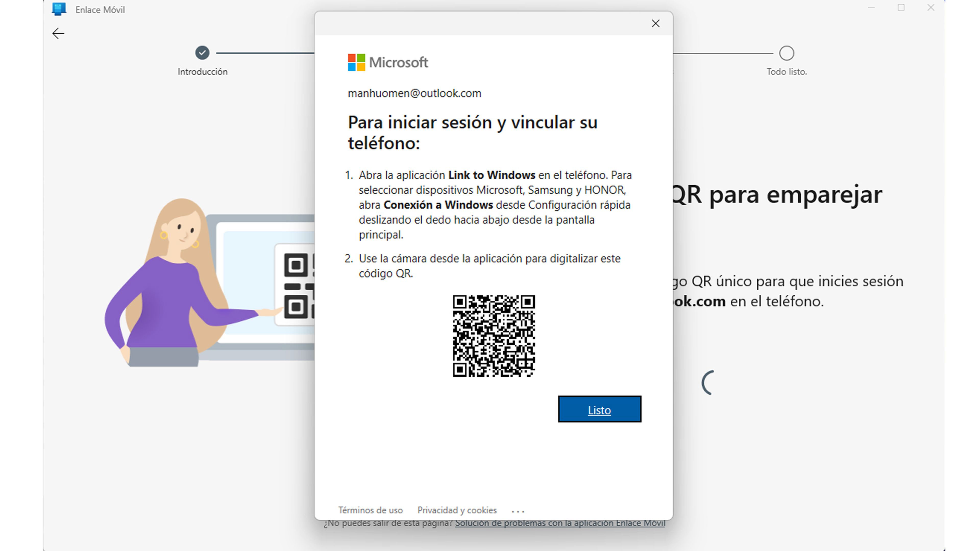Click the Listo button

[x=599, y=409]
